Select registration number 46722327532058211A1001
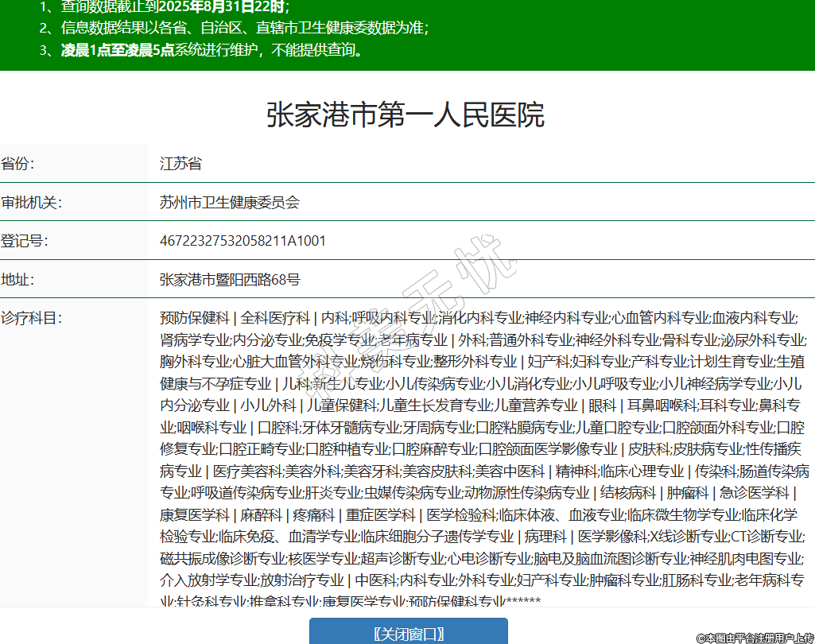The width and height of the screenshot is (815, 644). point(243,241)
